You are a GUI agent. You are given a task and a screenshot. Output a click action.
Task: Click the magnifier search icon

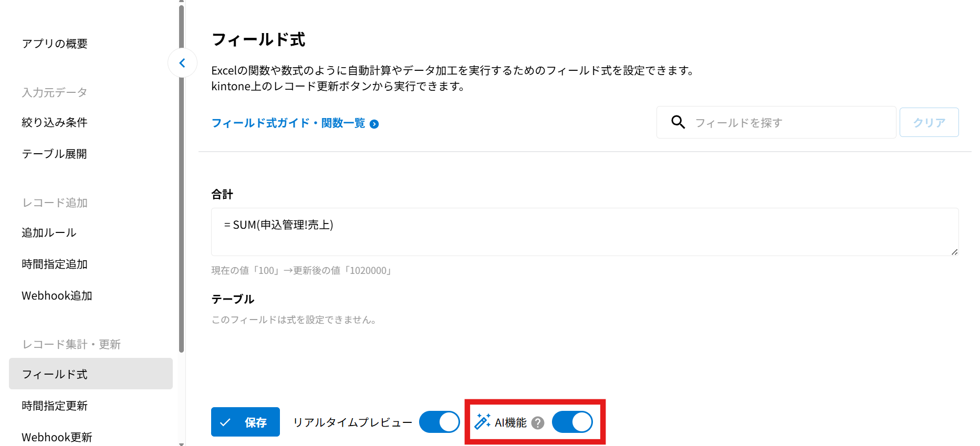pyautogui.click(x=678, y=122)
